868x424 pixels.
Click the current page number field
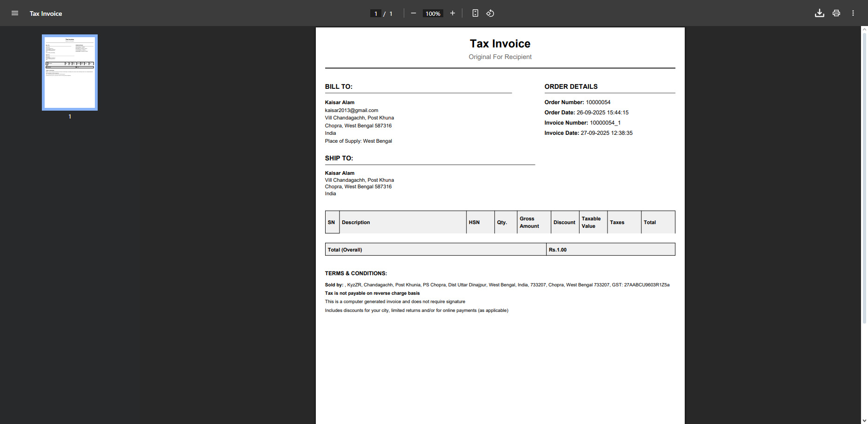click(376, 13)
